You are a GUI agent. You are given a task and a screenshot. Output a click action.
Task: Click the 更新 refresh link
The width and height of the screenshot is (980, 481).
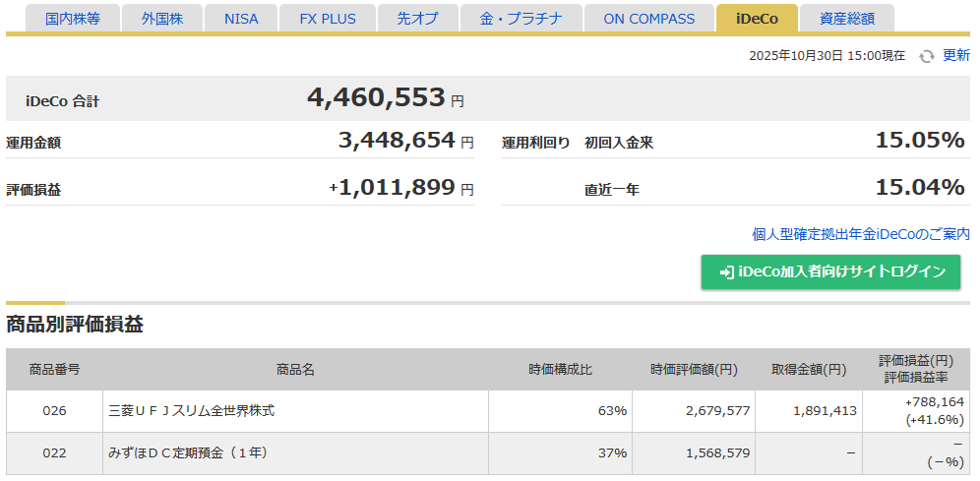tap(955, 55)
